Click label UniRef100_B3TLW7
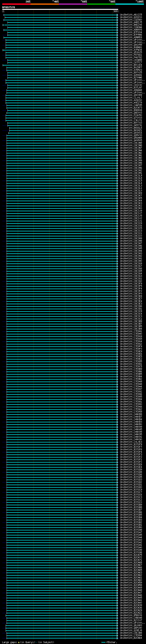 point(131,87)
